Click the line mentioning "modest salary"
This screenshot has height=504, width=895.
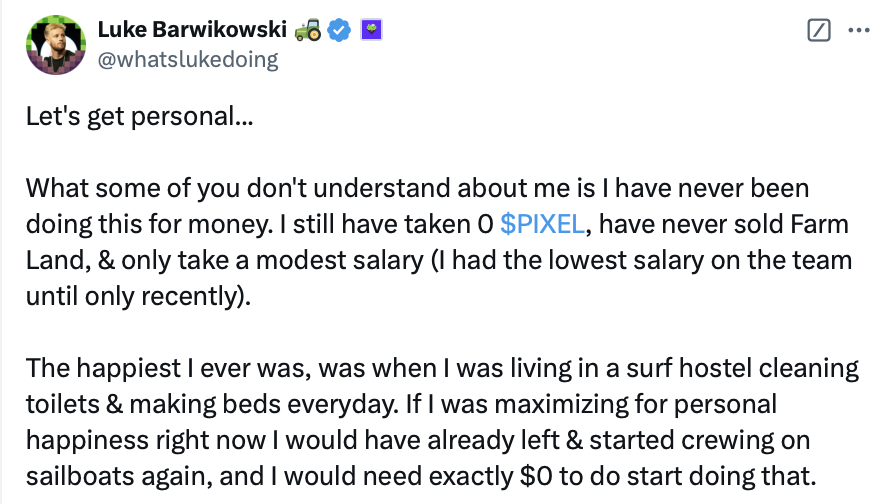tap(439, 260)
